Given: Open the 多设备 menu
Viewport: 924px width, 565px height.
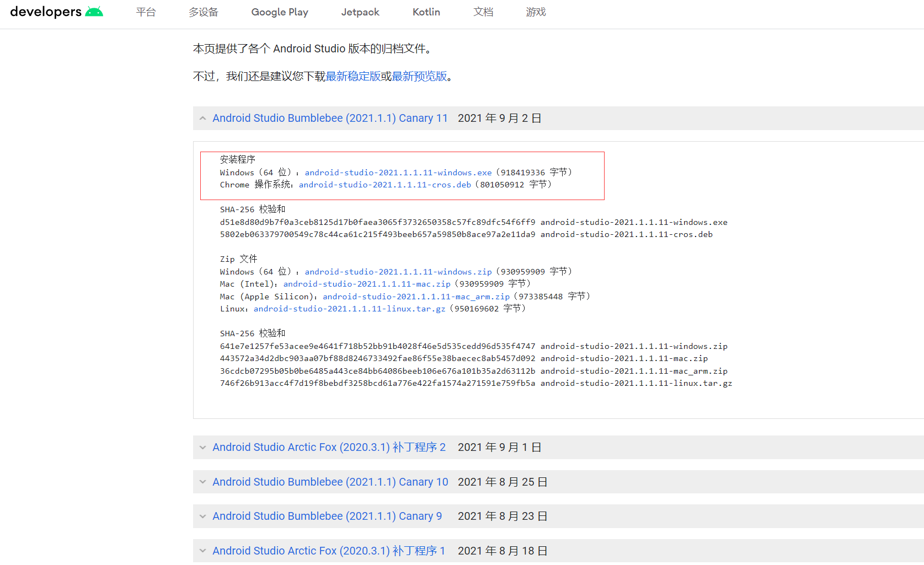Looking at the screenshot, I should (204, 12).
